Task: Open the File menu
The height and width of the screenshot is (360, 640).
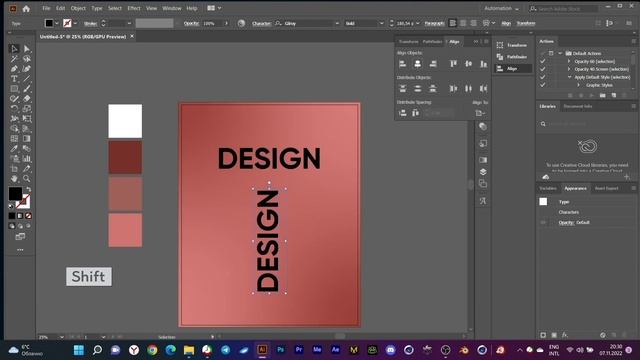Action: (x=46, y=8)
